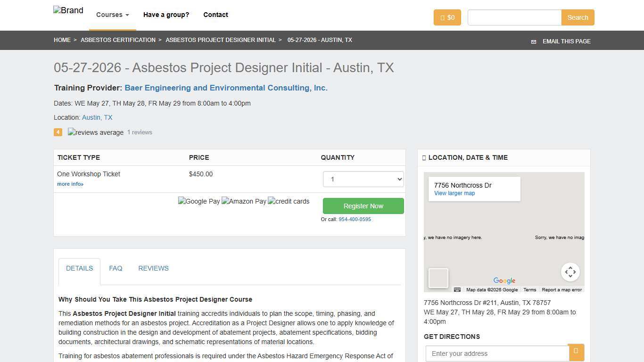Select the Amazon Pay payment icon
Viewport: 644px width, 362px height.
244,201
